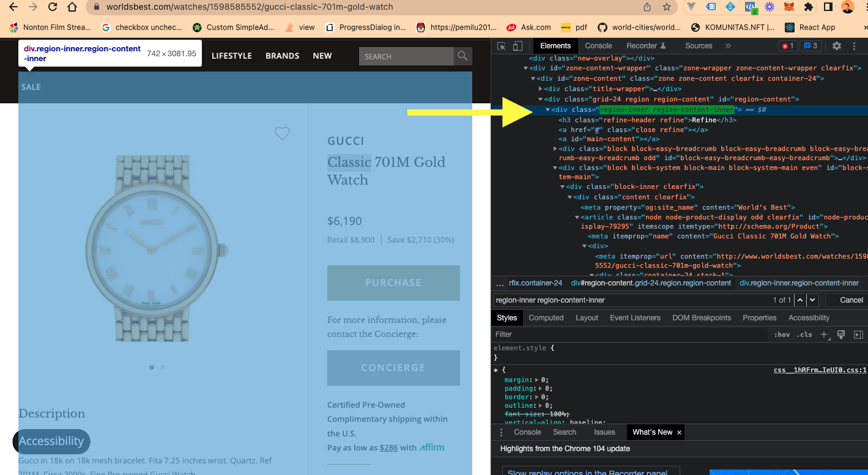
Task: Open DevTools customize three-dot menu
Action: [855, 46]
